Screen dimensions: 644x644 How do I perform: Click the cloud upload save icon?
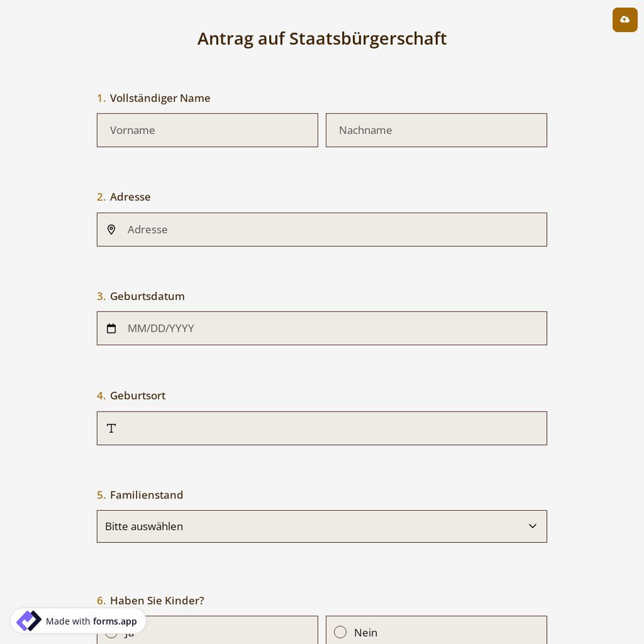coord(625,20)
